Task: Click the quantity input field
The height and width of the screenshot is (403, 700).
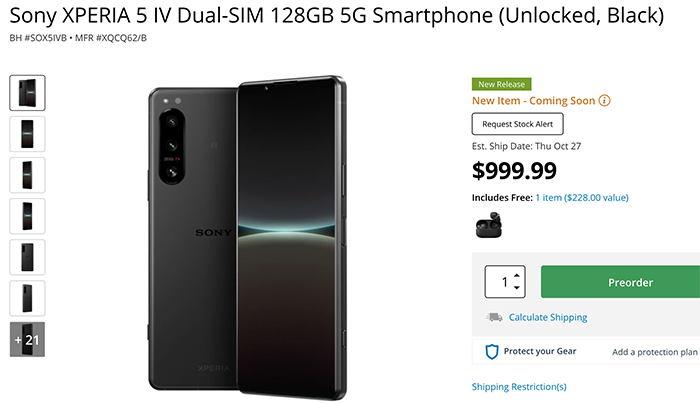Action: pyautogui.click(x=505, y=282)
